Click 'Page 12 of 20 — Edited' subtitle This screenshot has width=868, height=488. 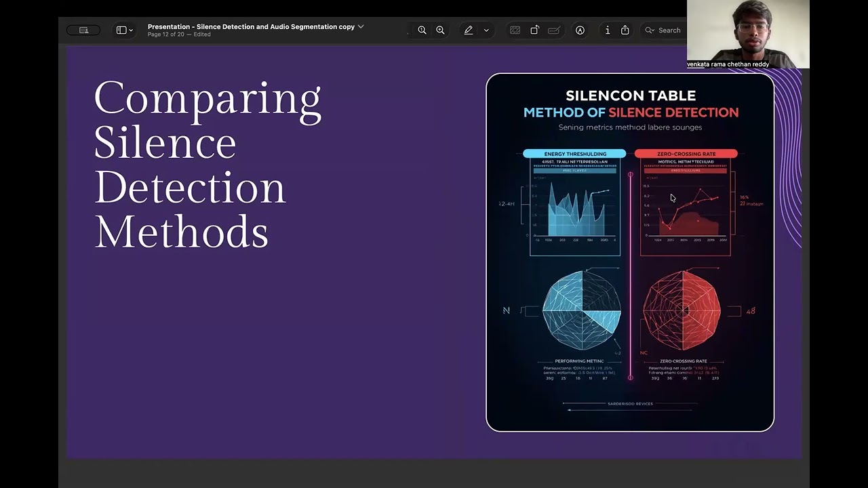click(179, 35)
